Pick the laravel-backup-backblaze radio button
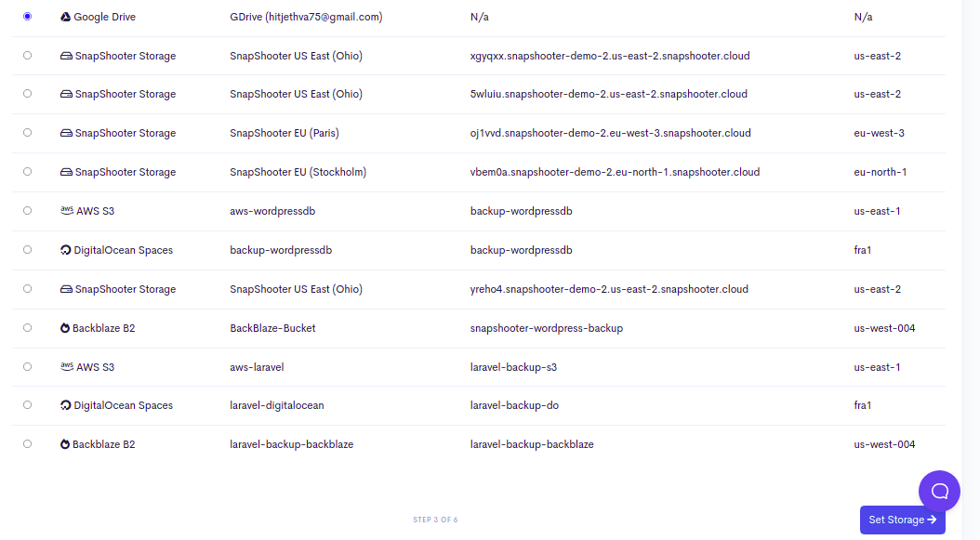The width and height of the screenshot is (980, 540). [28, 443]
